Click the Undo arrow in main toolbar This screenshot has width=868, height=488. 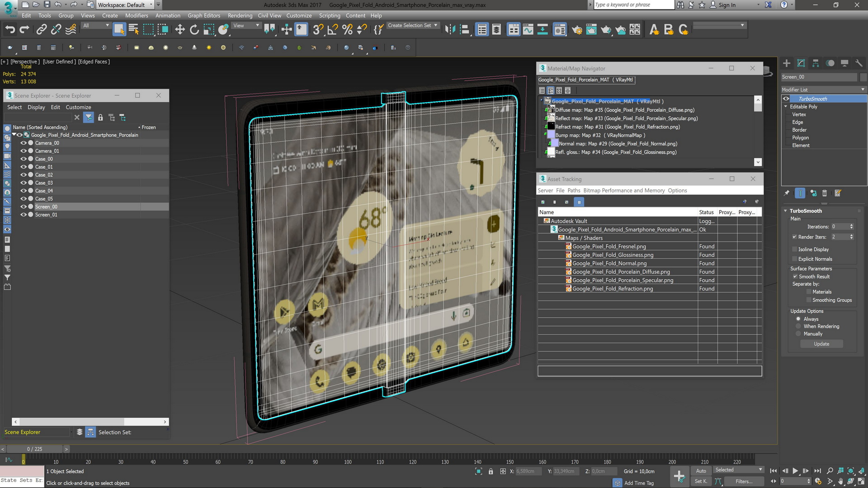(10, 30)
